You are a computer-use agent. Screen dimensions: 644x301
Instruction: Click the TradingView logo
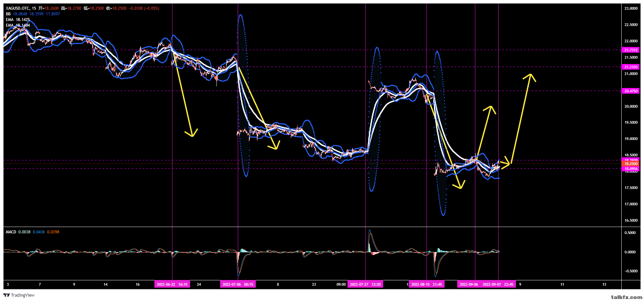click(19, 295)
